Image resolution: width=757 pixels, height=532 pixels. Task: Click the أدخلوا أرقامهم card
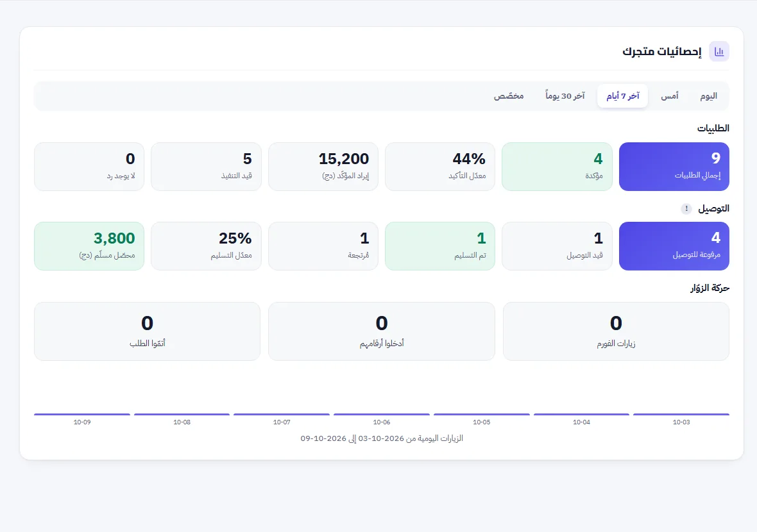click(x=382, y=331)
